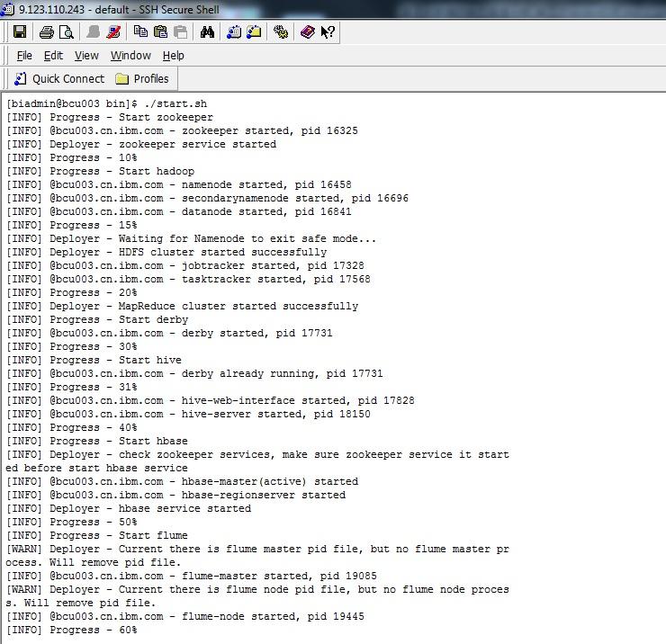Click 'hbase service started' line
The width and height of the screenshot is (666, 644).
[x=129, y=508]
